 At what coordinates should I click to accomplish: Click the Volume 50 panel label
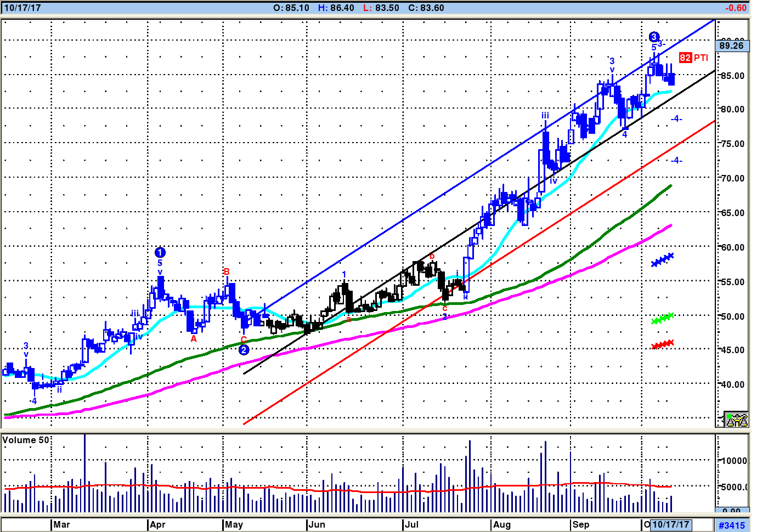click(x=26, y=440)
